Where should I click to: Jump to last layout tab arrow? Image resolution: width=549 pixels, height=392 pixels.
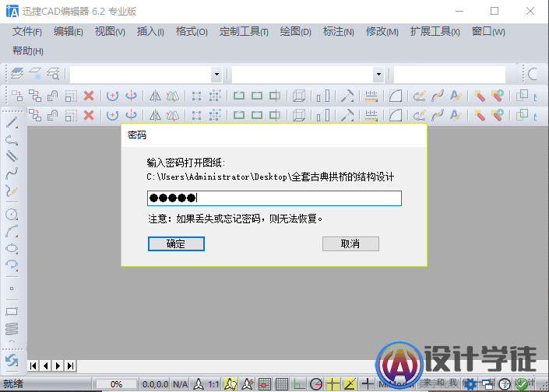point(71,366)
